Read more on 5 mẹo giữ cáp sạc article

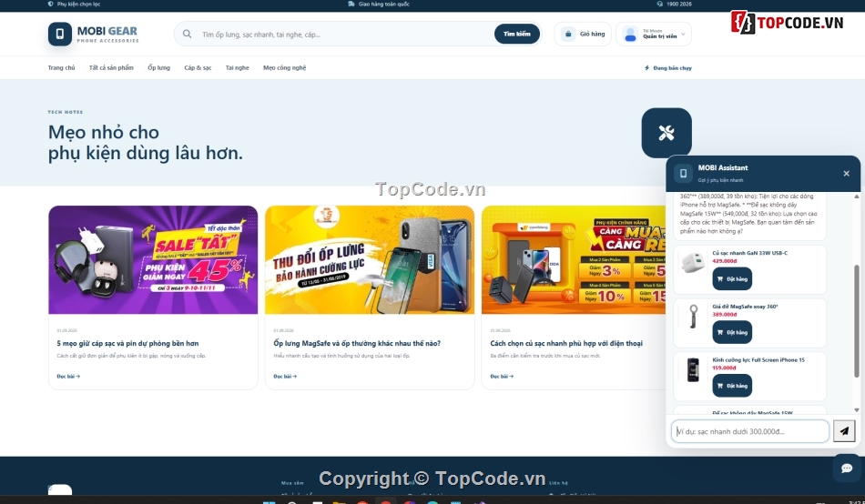click(68, 376)
